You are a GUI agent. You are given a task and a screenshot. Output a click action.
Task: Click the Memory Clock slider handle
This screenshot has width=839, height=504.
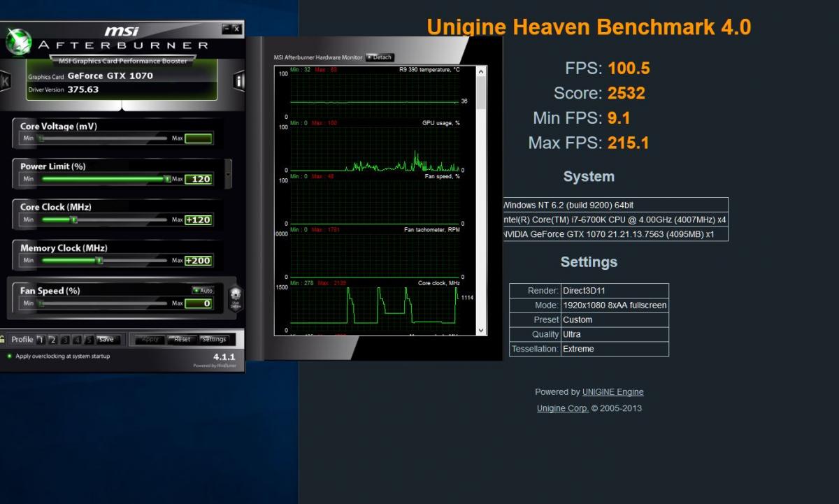99,260
